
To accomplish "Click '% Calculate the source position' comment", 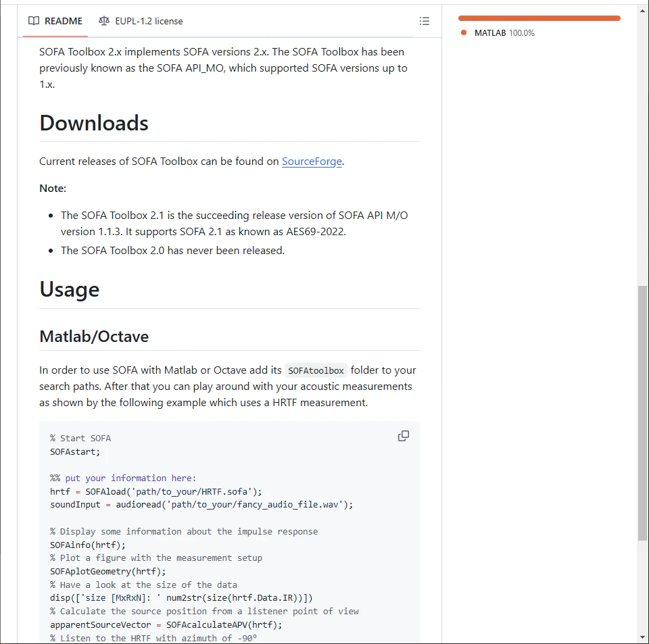I will pyautogui.click(x=204, y=612).
